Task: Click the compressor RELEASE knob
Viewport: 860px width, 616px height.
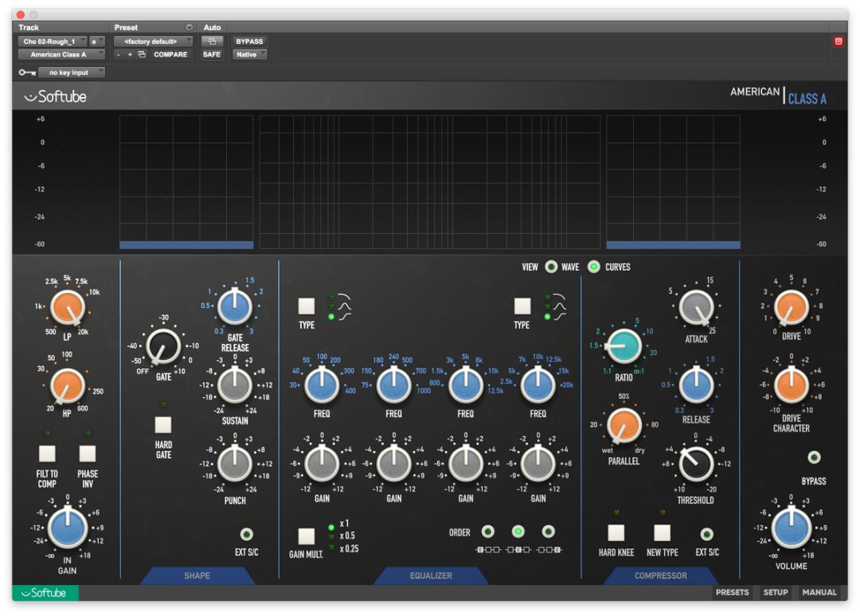Action: pyautogui.click(x=696, y=384)
